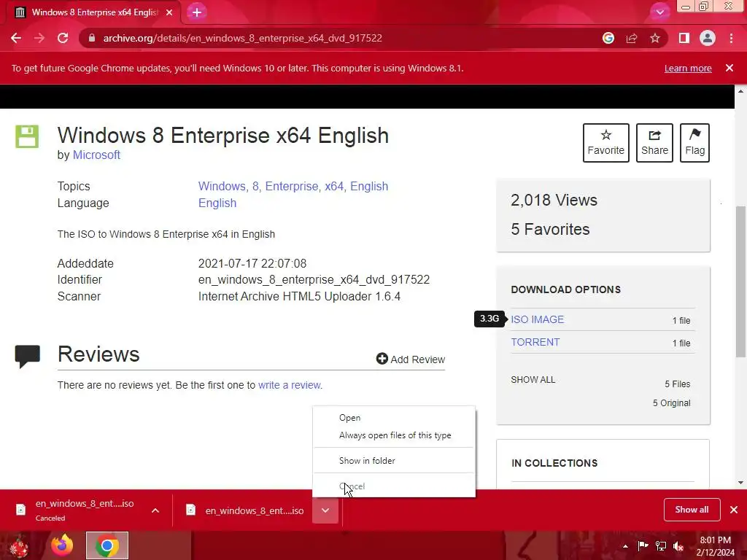Flag this archive item

coord(694,143)
